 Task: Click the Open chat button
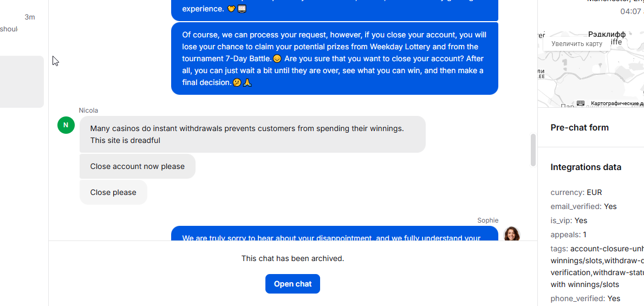292,284
